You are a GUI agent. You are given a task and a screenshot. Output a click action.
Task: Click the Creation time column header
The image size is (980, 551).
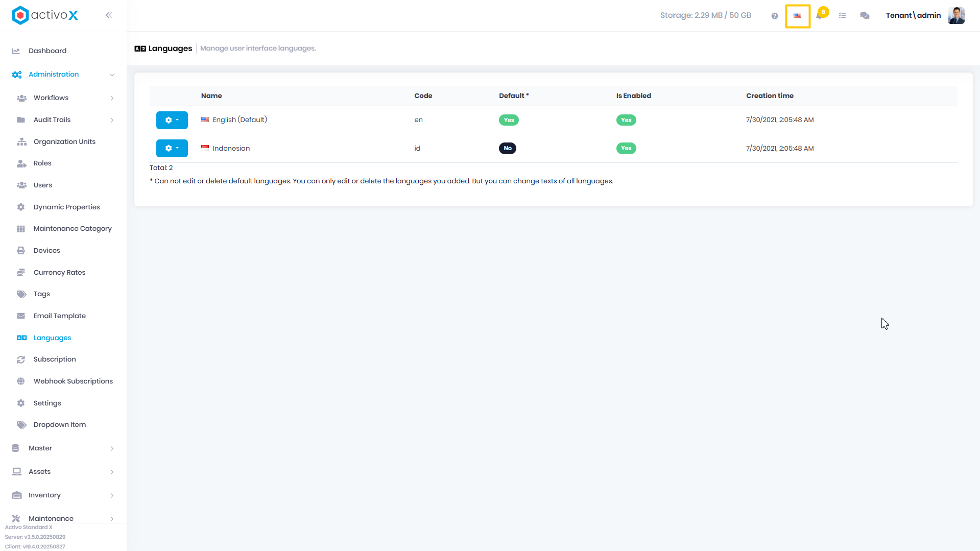click(x=770, y=96)
